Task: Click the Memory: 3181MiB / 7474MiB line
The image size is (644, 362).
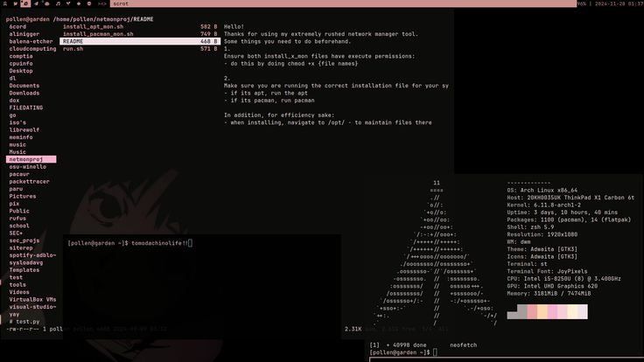Action: pos(549,295)
